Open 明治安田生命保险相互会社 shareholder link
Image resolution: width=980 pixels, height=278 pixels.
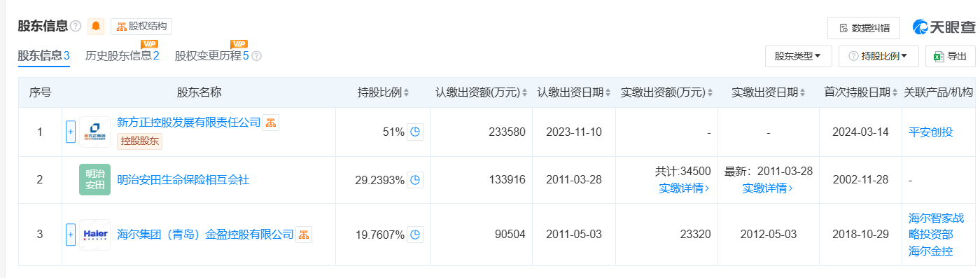183,180
